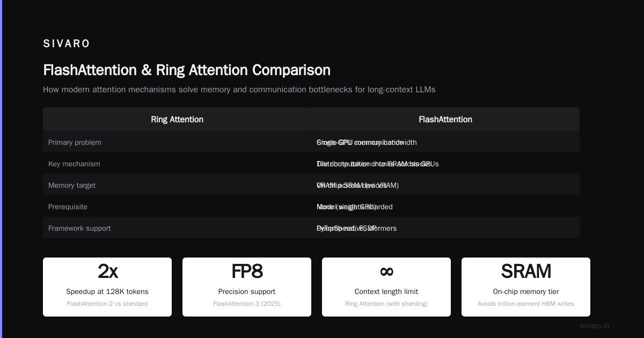Click the Primary problem row label
Screen dimensions: 644x338
pos(75,142)
